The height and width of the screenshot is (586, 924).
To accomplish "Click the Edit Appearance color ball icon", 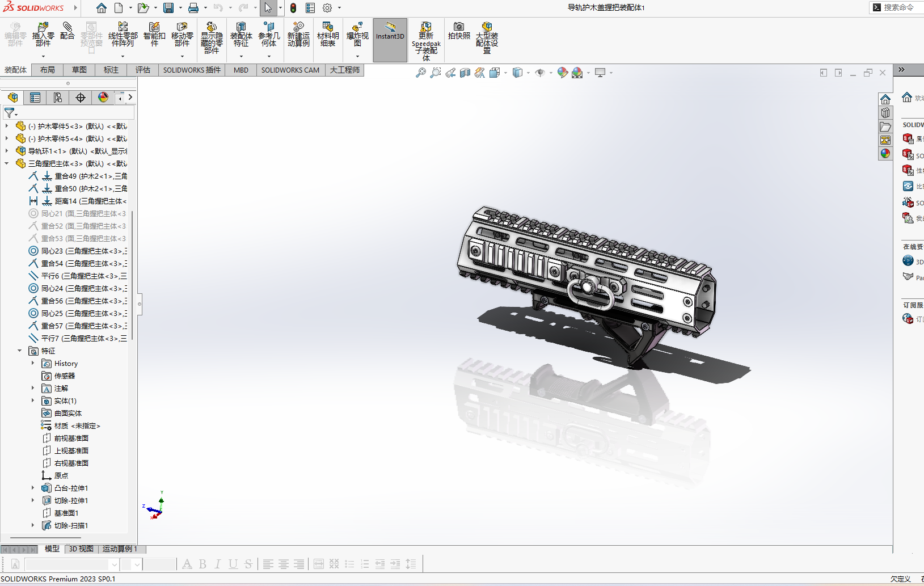I will tap(562, 73).
